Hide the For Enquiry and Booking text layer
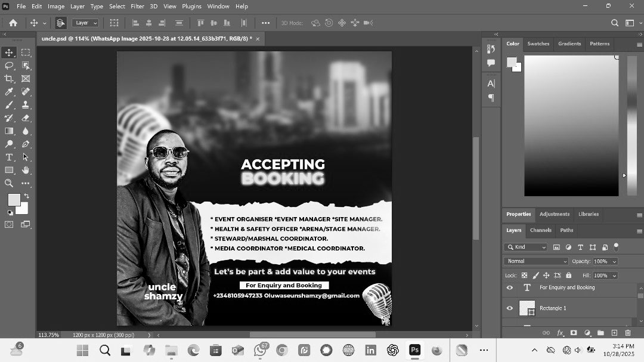 point(509,287)
